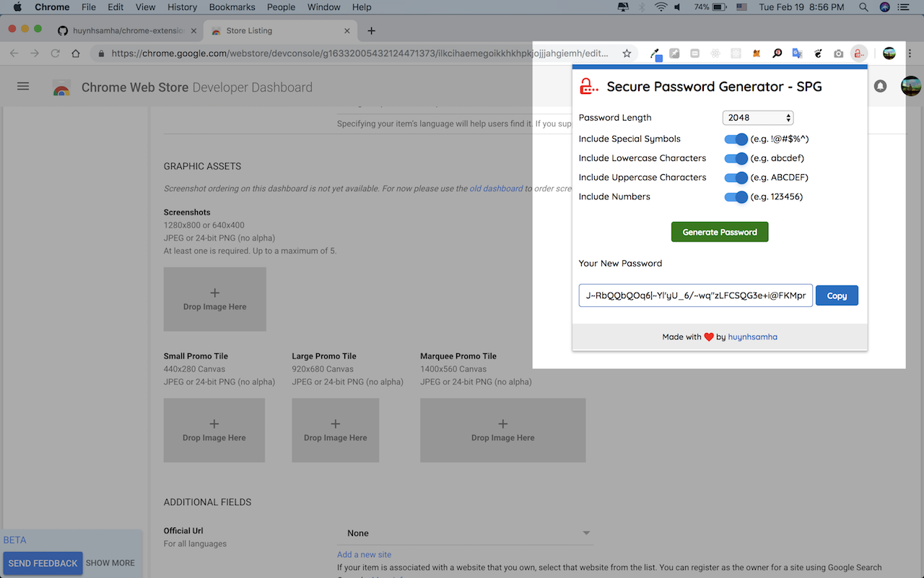Reload the current page

(55, 53)
